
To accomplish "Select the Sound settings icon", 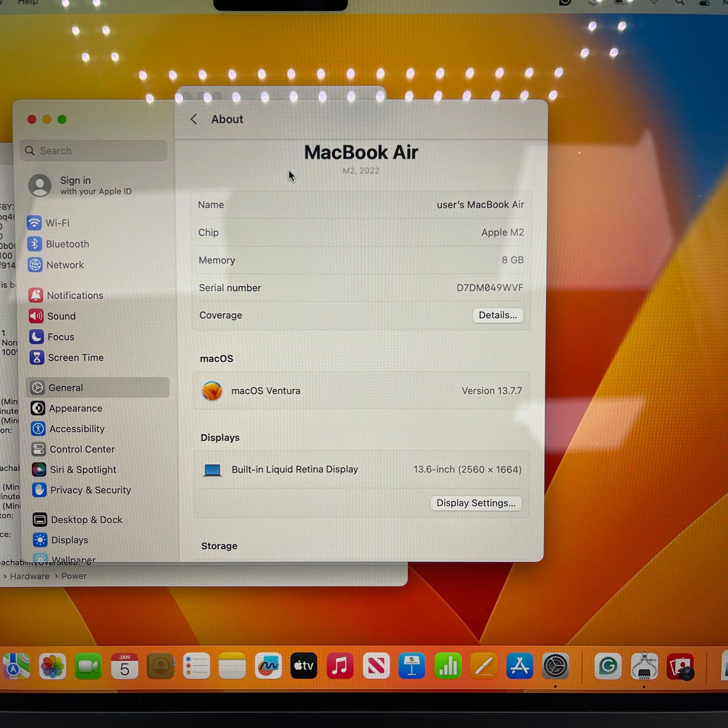I will [x=61, y=316].
